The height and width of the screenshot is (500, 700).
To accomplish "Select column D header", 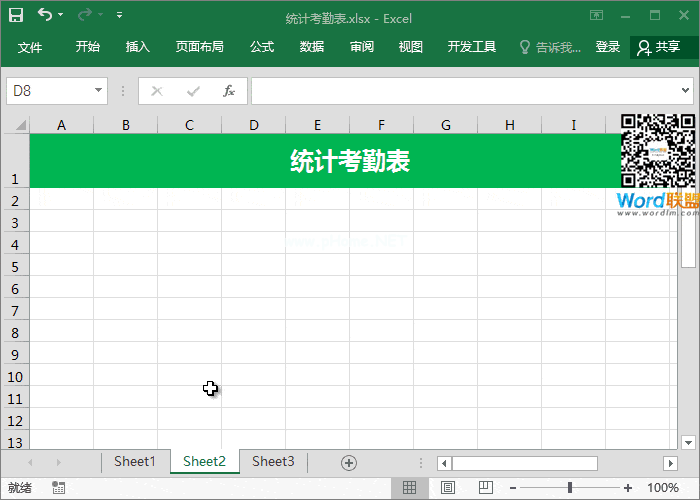I will pyautogui.click(x=254, y=125).
